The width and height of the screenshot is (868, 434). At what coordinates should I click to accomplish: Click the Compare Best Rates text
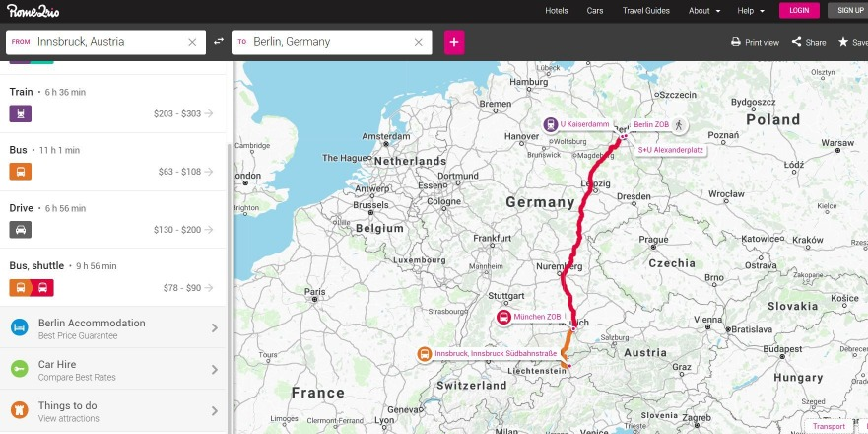[x=77, y=377]
